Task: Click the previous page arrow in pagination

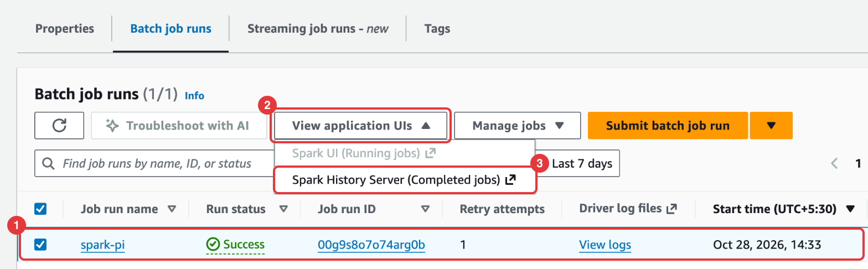Action: (834, 163)
